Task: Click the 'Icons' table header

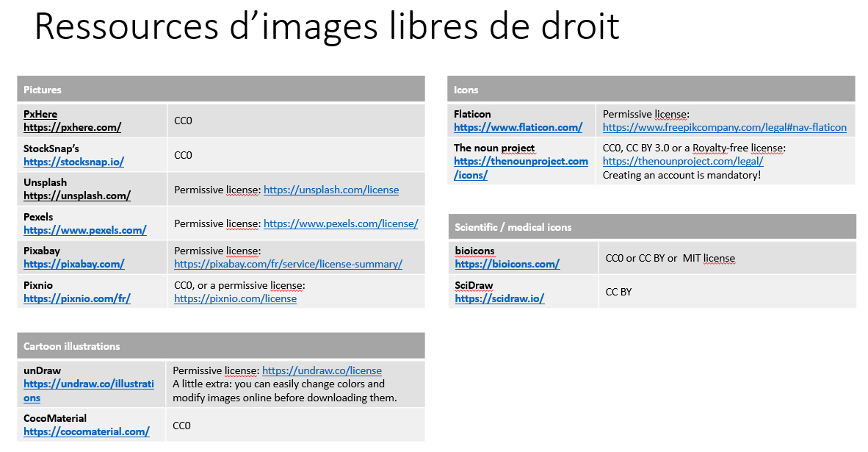Action: pyautogui.click(x=651, y=89)
